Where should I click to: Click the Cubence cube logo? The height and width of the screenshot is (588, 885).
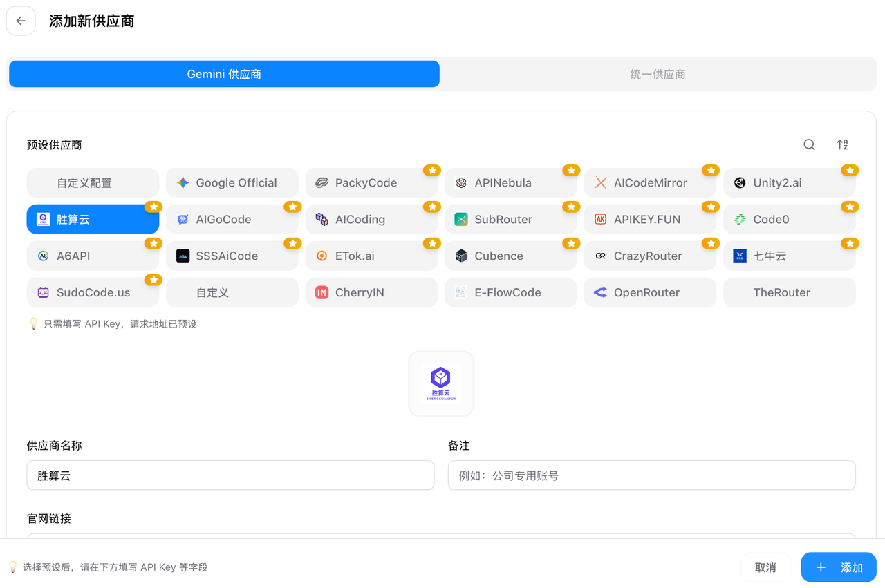pos(461,256)
